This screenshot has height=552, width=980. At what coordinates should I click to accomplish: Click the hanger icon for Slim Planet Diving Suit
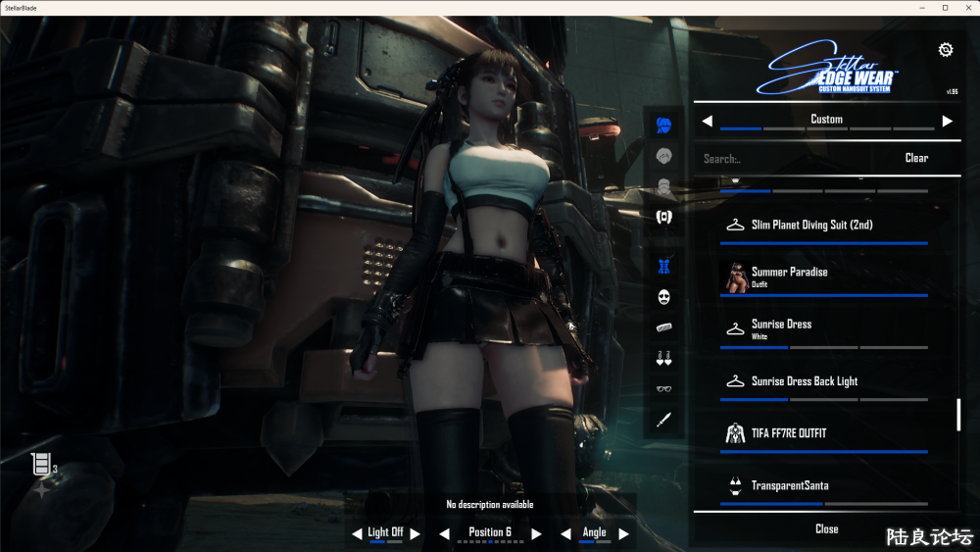click(735, 226)
